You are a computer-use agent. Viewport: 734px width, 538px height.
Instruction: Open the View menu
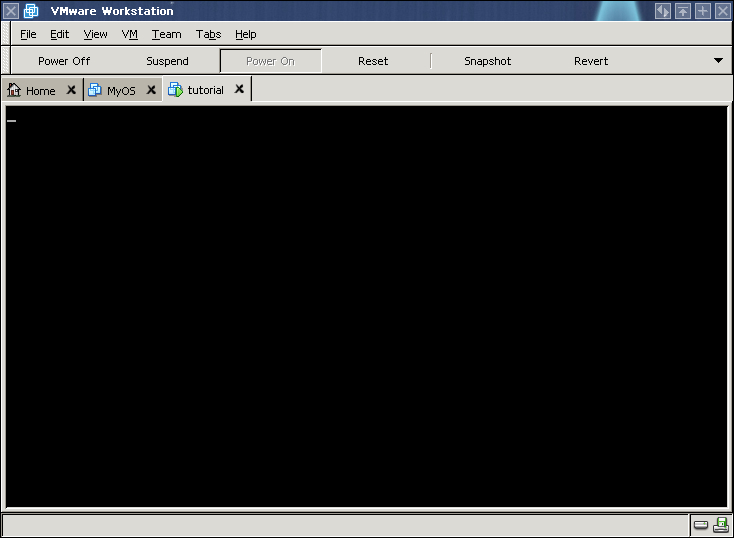[x=95, y=34]
